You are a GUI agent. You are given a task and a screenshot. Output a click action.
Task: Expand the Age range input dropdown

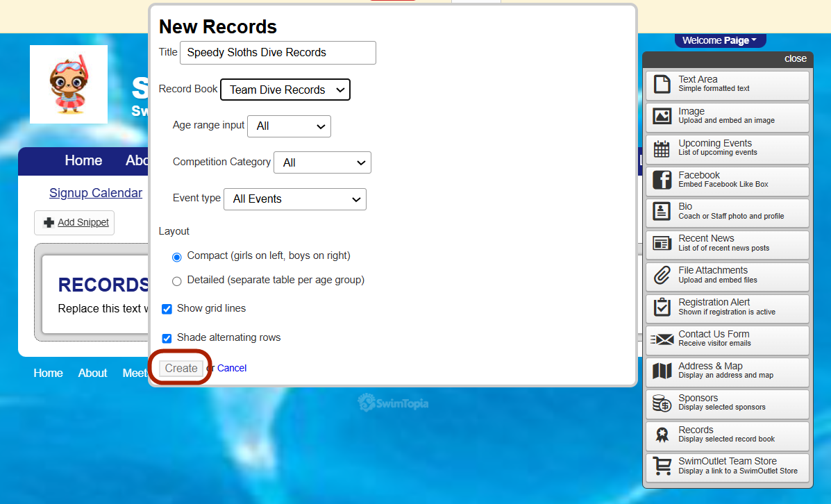point(289,126)
